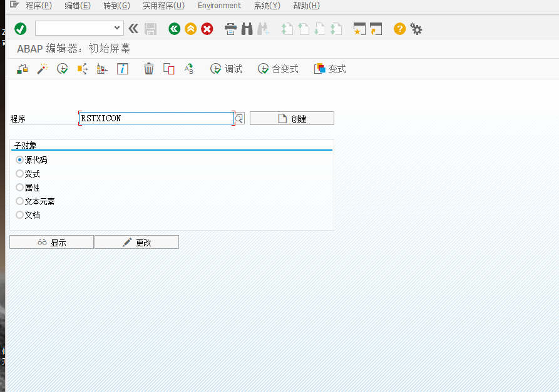Screen dimensions: 559x392
Task: Click the Rename AB icon
Action: (188, 69)
